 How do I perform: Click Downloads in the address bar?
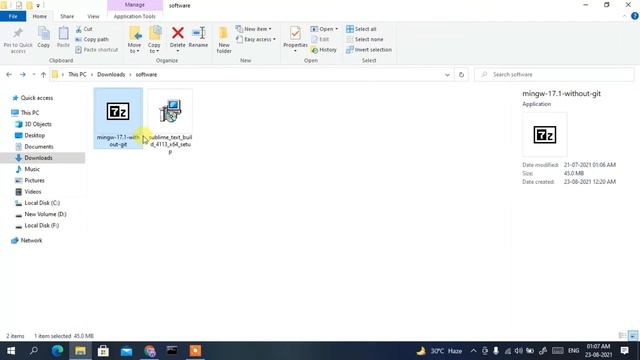pyautogui.click(x=111, y=75)
